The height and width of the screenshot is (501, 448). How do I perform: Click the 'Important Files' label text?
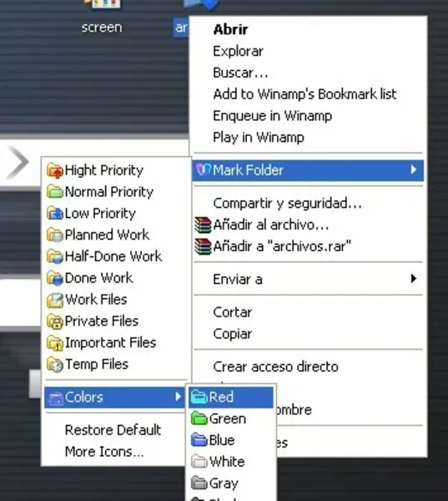(x=110, y=342)
